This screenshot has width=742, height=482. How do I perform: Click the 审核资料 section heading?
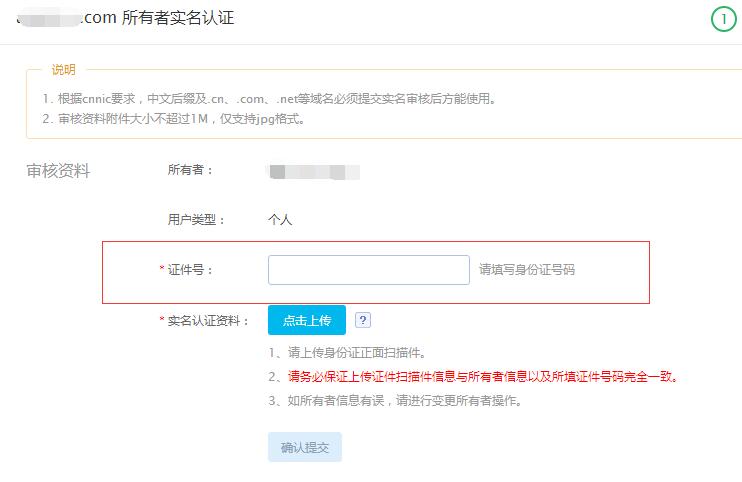[58, 171]
